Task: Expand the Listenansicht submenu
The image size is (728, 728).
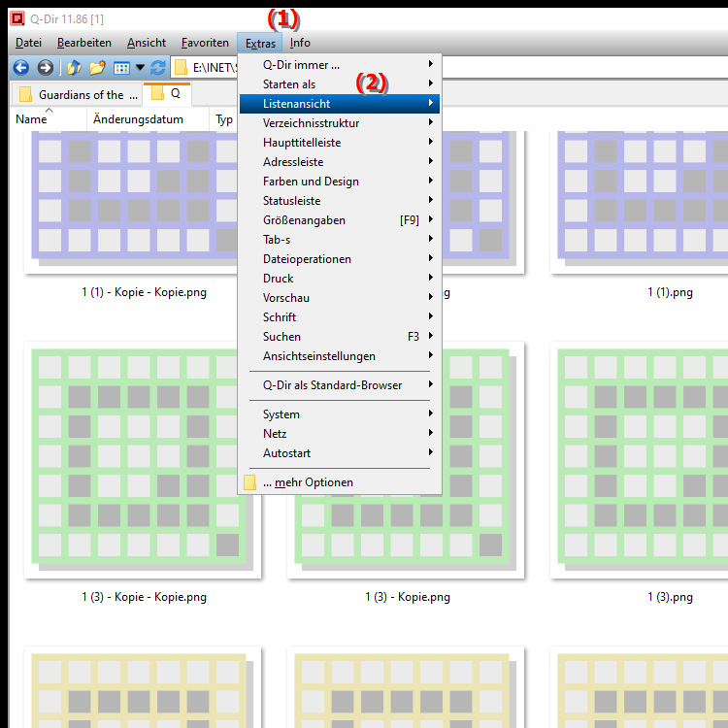Action: (x=340, y=104)
